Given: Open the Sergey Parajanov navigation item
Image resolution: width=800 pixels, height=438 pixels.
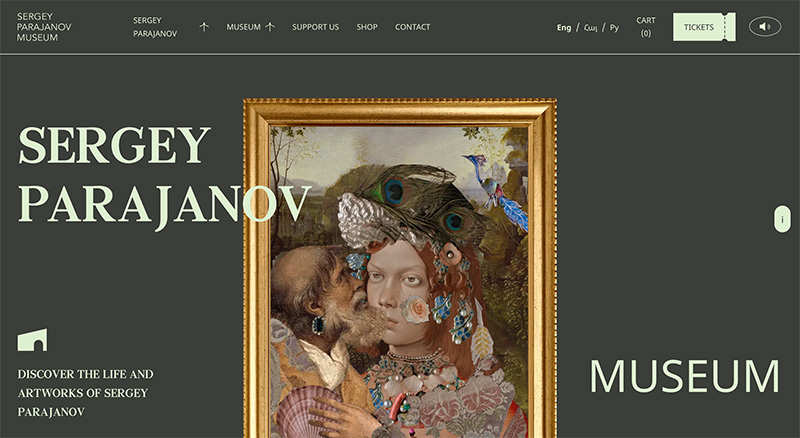Looking at the screenshot, I should pyautogui.click(x=155, y=27).
